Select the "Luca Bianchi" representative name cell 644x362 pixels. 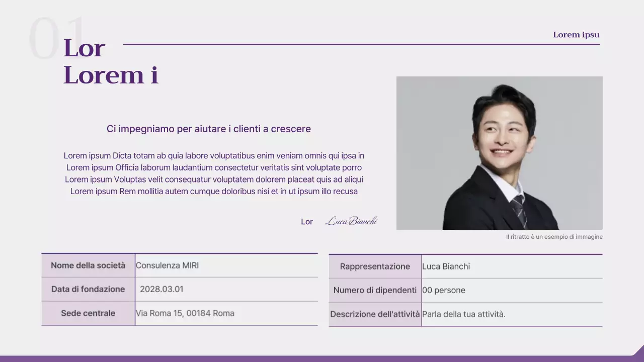446,266
